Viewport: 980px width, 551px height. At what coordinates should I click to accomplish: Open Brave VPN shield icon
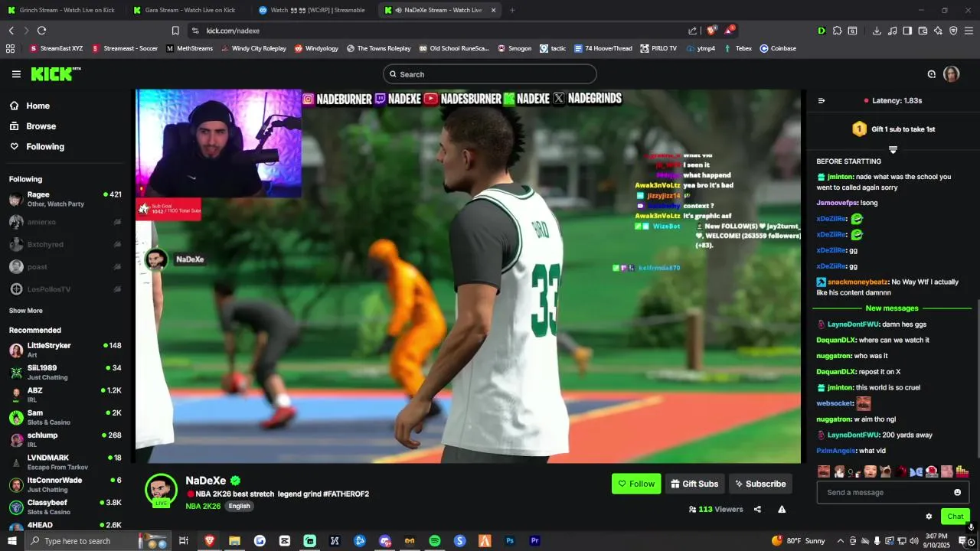tap(953, 31)
